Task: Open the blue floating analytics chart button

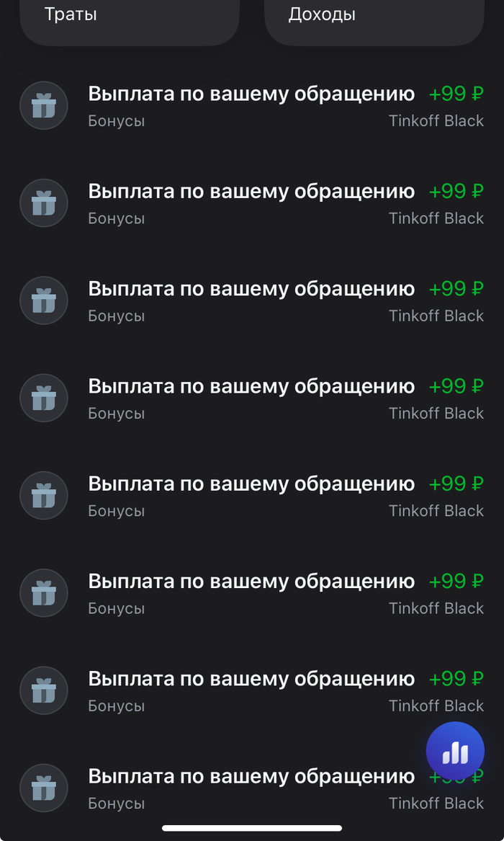Action: tap(455, 752)
